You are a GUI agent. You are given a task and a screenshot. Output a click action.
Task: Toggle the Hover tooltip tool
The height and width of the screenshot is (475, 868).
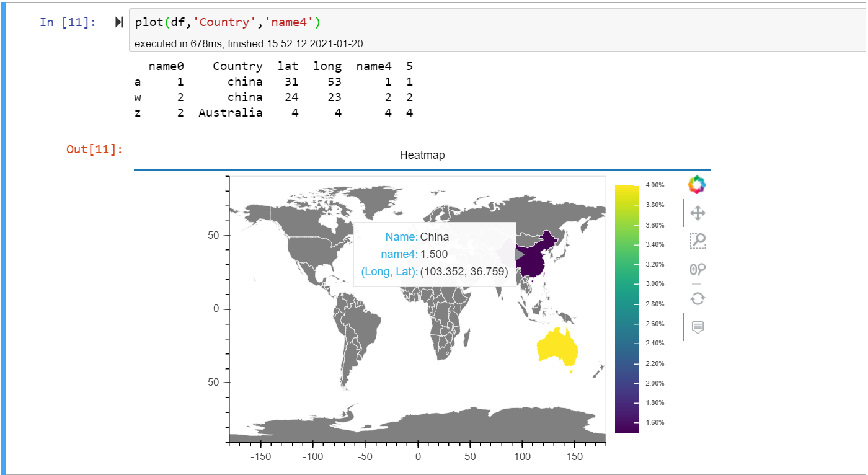(697, 327)
